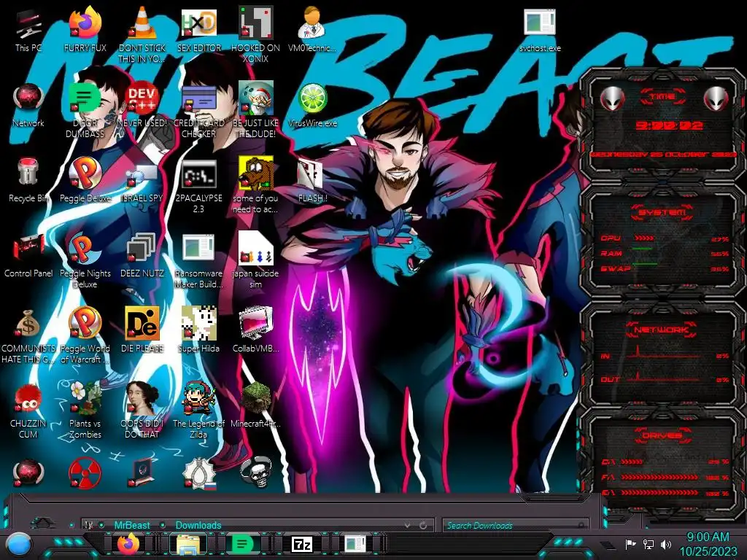747x560 pixels.
Task: Click the Downloads breadcrumb in address bar
Action: click(198, 525)
